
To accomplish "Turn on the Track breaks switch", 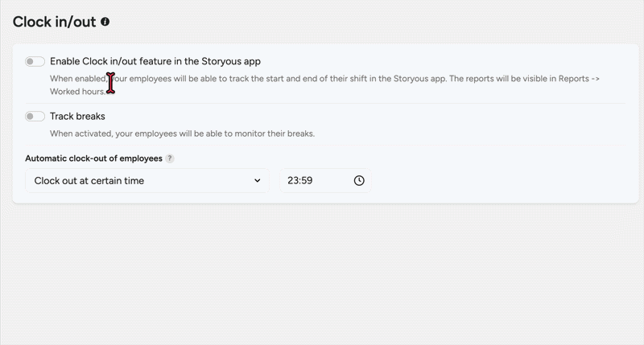I will point(35,117).
